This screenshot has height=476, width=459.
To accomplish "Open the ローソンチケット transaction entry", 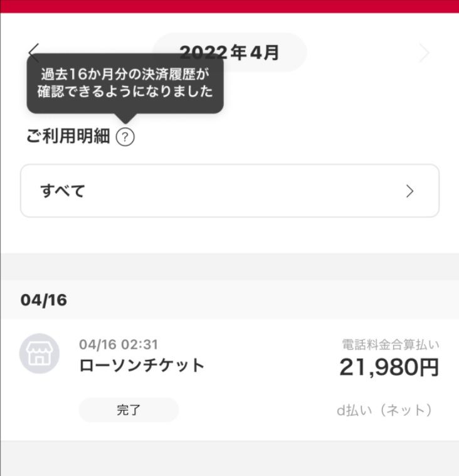I will [x=229, y=380].
